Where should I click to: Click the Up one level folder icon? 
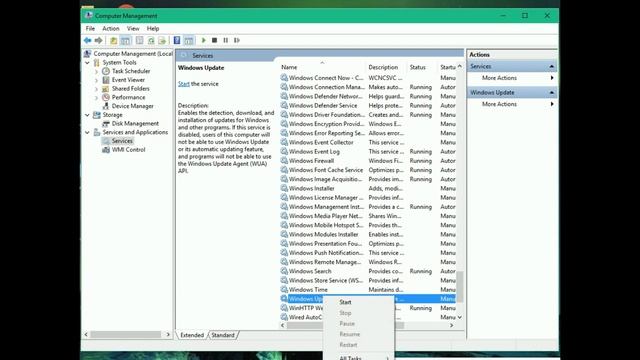pos(113,40)
